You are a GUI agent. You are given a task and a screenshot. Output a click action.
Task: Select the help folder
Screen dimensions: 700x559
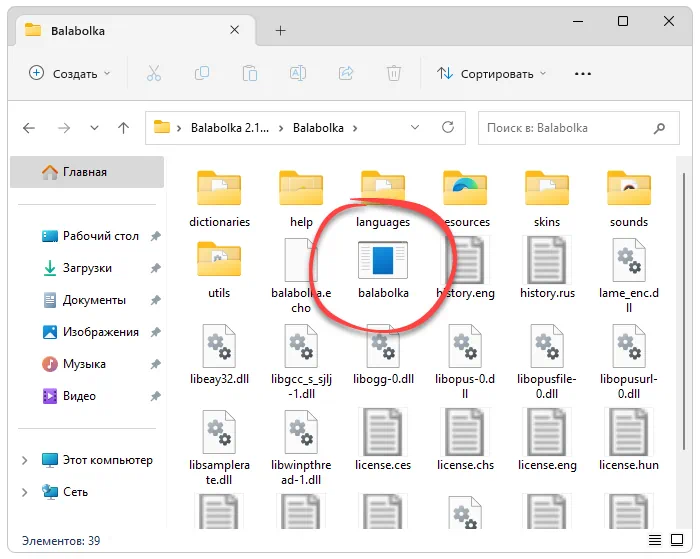pos(301,199)
